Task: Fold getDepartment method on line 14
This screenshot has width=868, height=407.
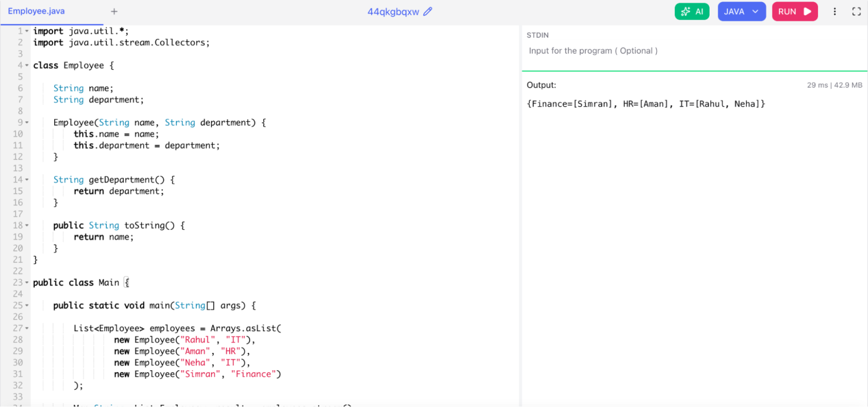Action: pos(27,180)
